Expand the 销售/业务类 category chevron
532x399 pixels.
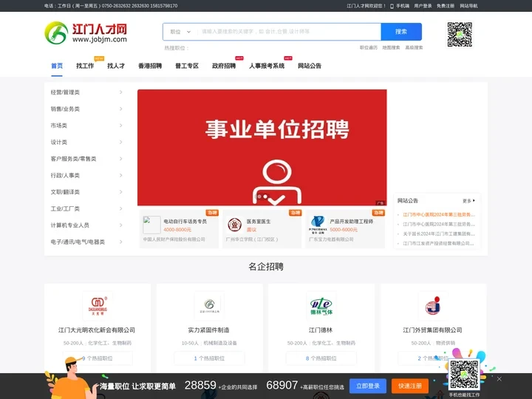(120, 109)
